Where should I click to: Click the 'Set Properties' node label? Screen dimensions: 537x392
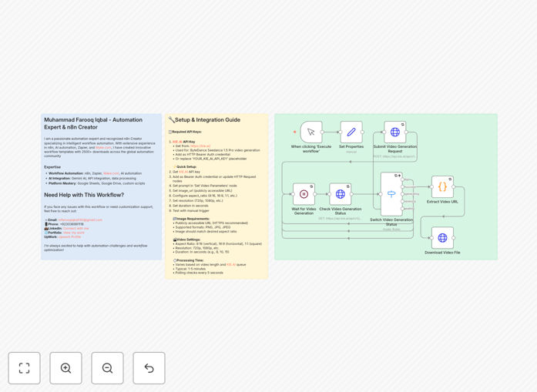pyautogui.click(x=351, y=146)
